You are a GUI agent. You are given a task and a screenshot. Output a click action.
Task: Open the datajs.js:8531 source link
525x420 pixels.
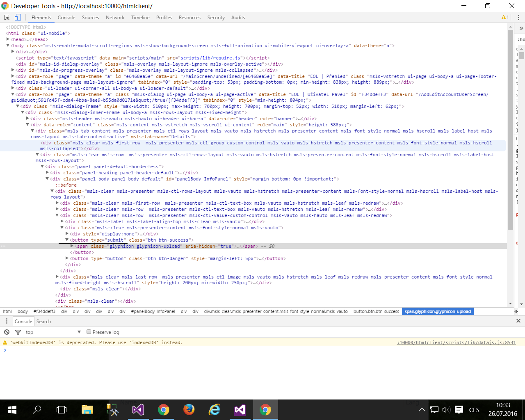457,342
